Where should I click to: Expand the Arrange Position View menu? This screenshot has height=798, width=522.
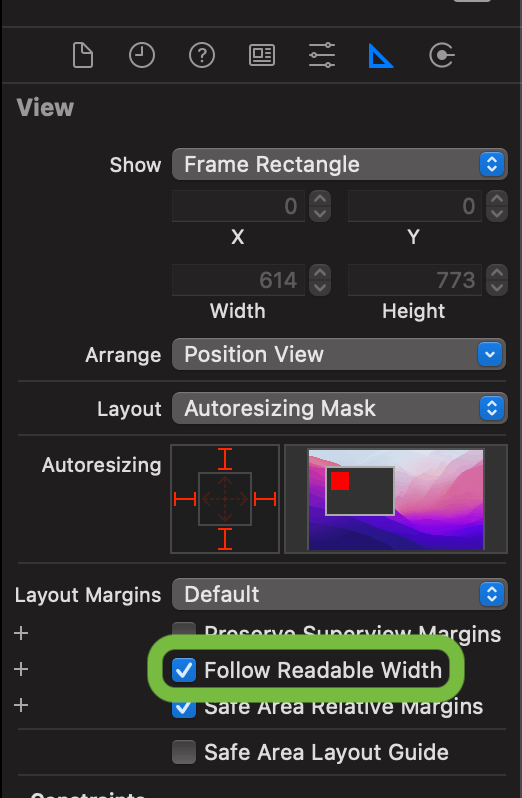(339, 354)
